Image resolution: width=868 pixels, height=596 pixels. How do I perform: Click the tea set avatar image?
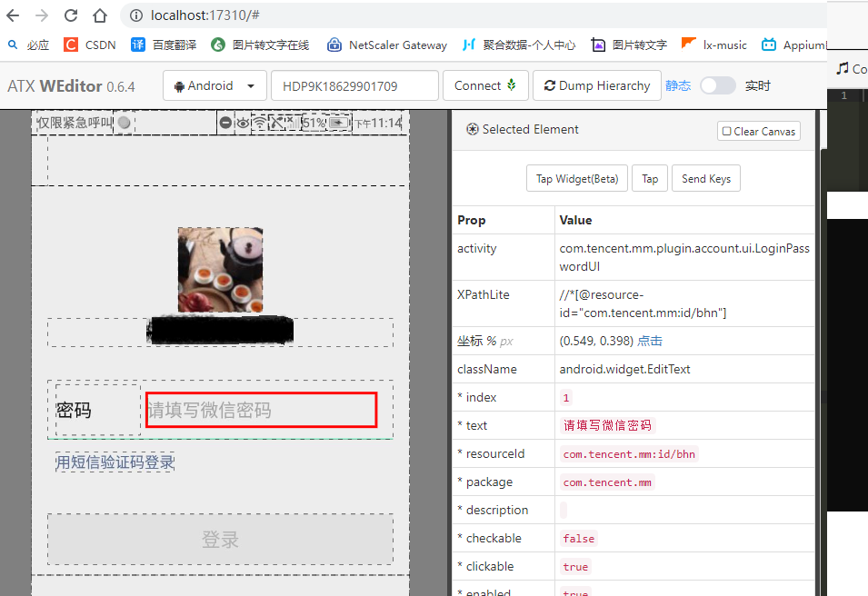point(220,270)
